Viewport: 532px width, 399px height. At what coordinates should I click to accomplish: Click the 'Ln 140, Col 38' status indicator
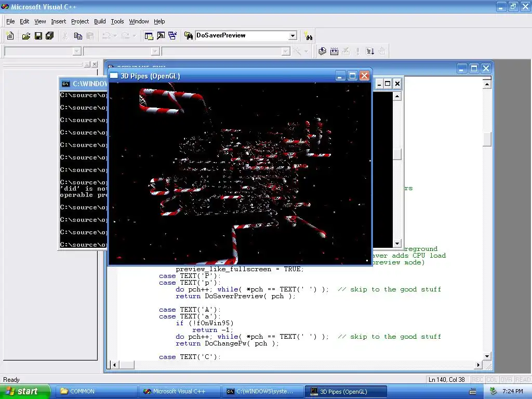(x=446, y=380)
